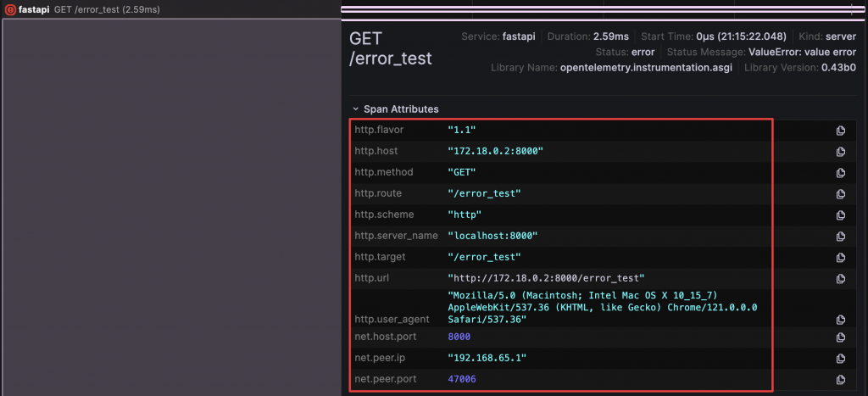Copy the http.flavor attribute value
Image resolution: width=868 pixels, height=396 pixels.
point(841,131)
